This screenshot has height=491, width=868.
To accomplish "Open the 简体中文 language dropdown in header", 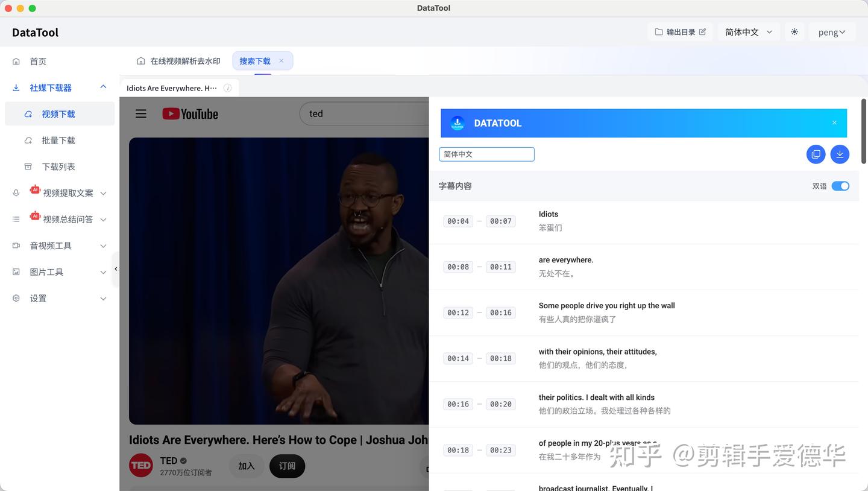I will click(x=749, y=32).
